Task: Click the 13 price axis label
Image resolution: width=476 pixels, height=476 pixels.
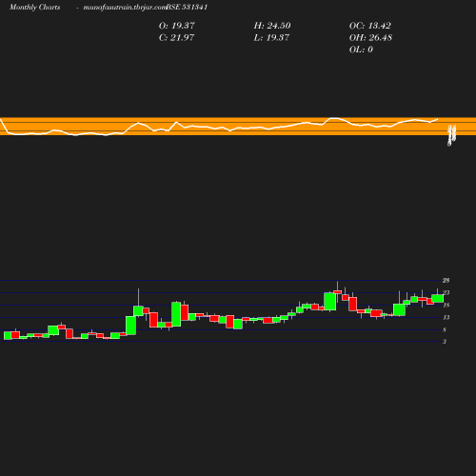Action: pos(446,317)
